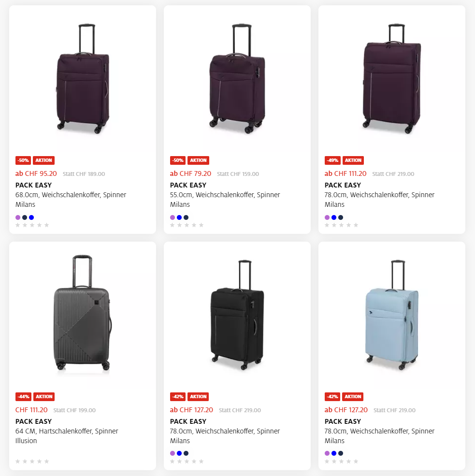Open the gray Illusion hardshell suitcase image
The image size is (475, 476).
(82, 313)
